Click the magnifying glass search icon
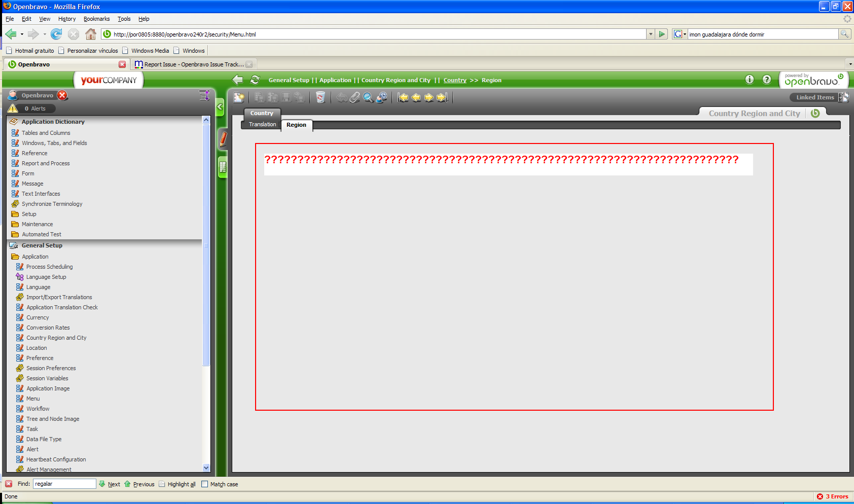This screenshot has width=854, height=504. pyautogui.click(x=368, y=97)
